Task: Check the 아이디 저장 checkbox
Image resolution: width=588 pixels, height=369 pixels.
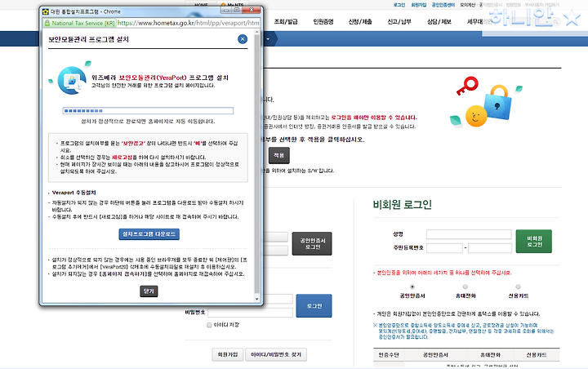Action: 209,325
